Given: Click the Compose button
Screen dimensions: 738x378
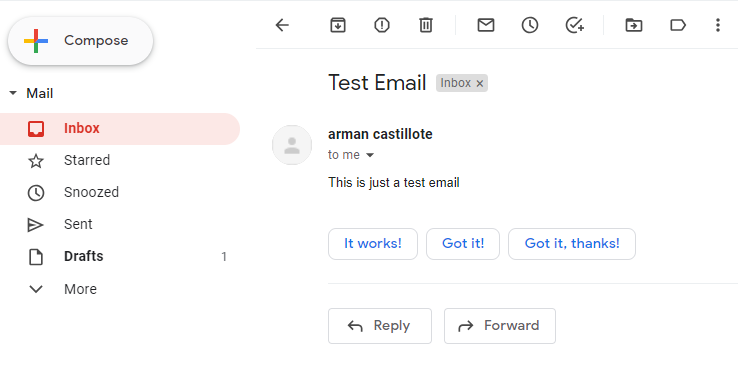Looking at the screenshot, I should (80, 41).
